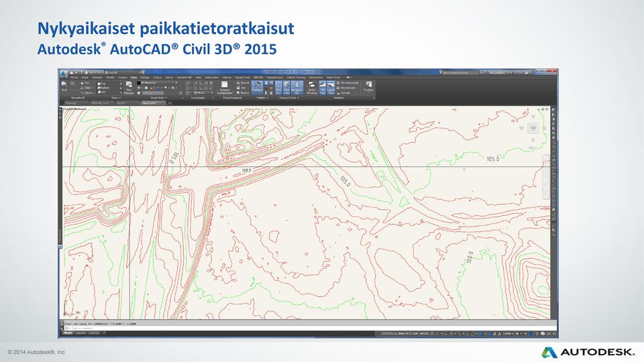Click the MODEL space status bar button
This screenshot has height=362, width=644.
(424, 334)
